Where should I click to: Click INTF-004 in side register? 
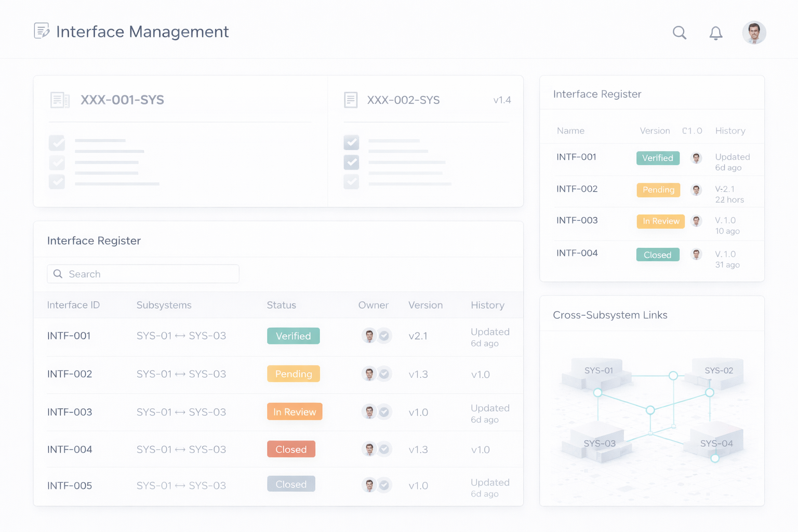click(x=577, y=253)
